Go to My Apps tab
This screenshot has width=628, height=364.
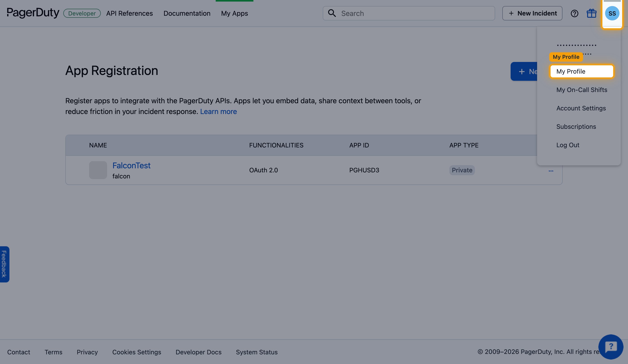tap(235, 13)
